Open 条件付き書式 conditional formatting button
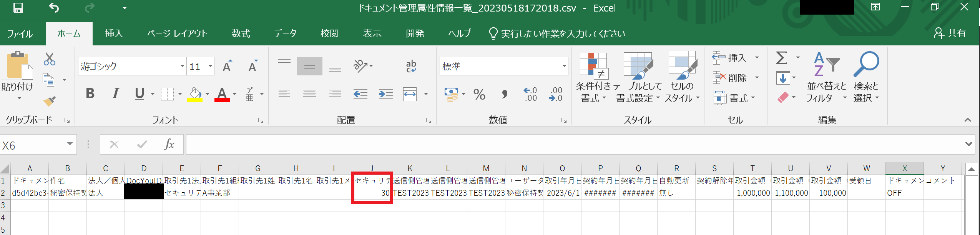Screen dimensions: 980x235 593,78
